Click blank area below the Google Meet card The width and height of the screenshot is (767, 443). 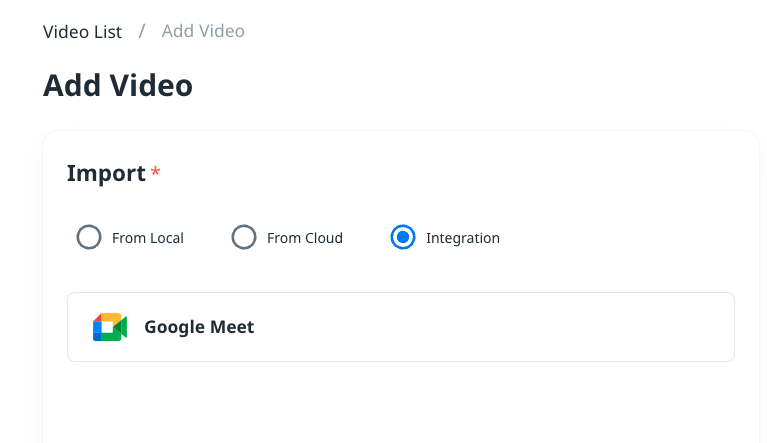click(x=400, y=400)
